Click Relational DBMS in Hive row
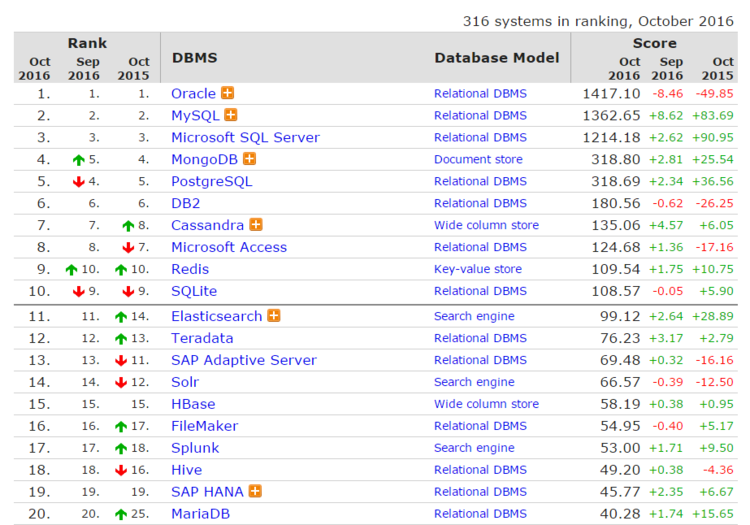750x525 pixels. click(480, 470)
